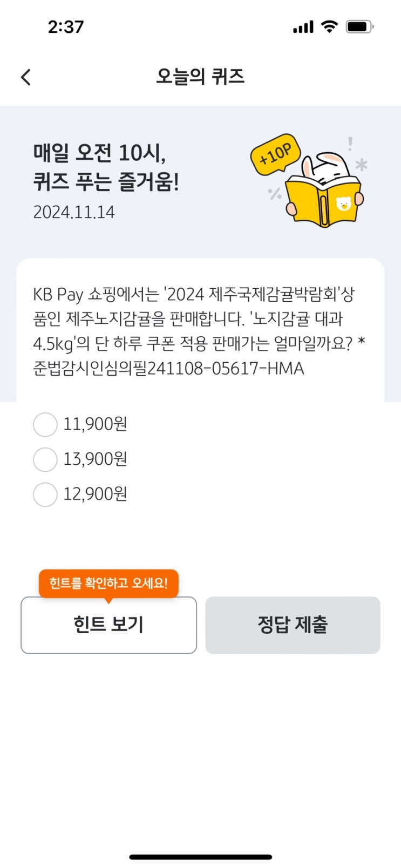Open the hint with 힌트 보기 button
The height and width of the screenshot is (868, 401).
click(x=108, y=625)
